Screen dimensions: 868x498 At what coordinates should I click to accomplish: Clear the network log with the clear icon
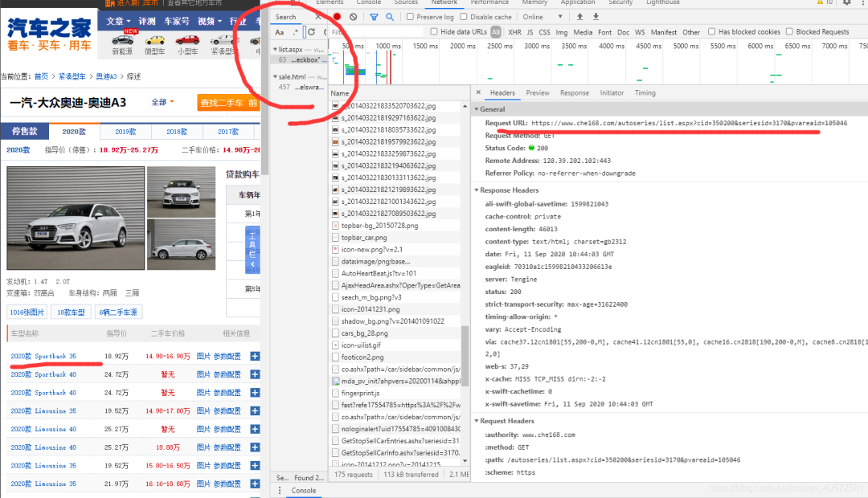[x=354, y=17]
